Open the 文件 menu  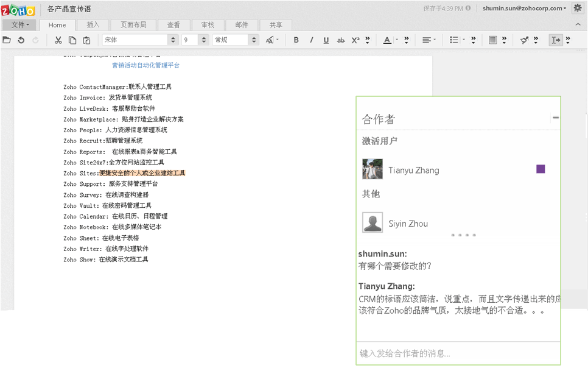(x=19, y=25)
